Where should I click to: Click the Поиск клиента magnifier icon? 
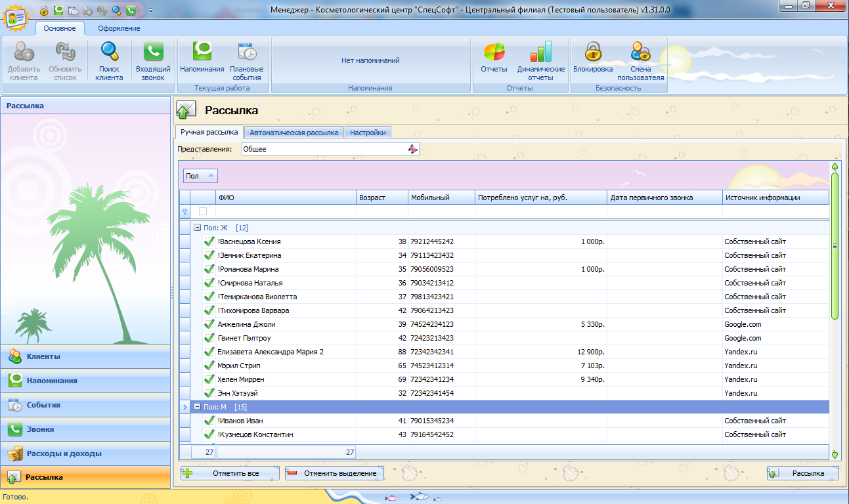tap(109, 52)
